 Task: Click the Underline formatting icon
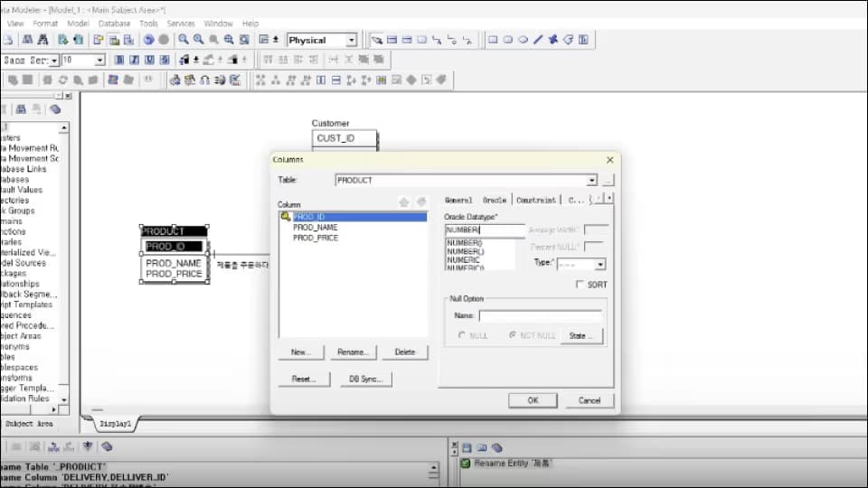149,60
